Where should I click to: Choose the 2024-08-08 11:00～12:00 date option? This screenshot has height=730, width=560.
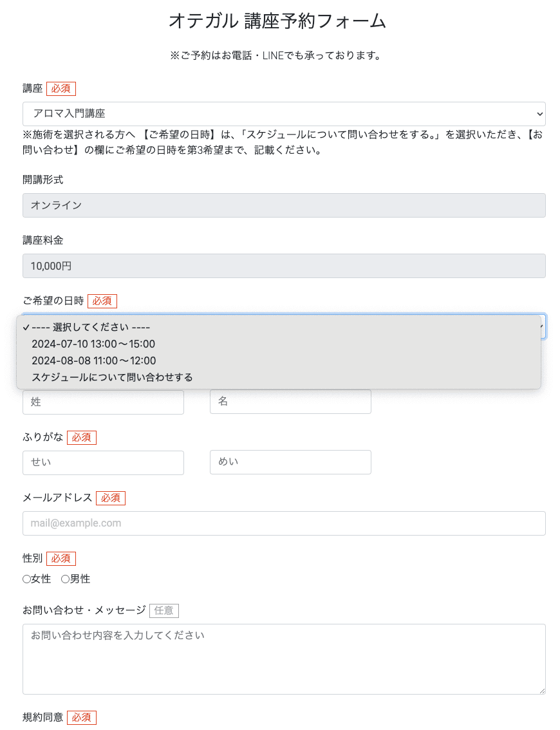93,360
